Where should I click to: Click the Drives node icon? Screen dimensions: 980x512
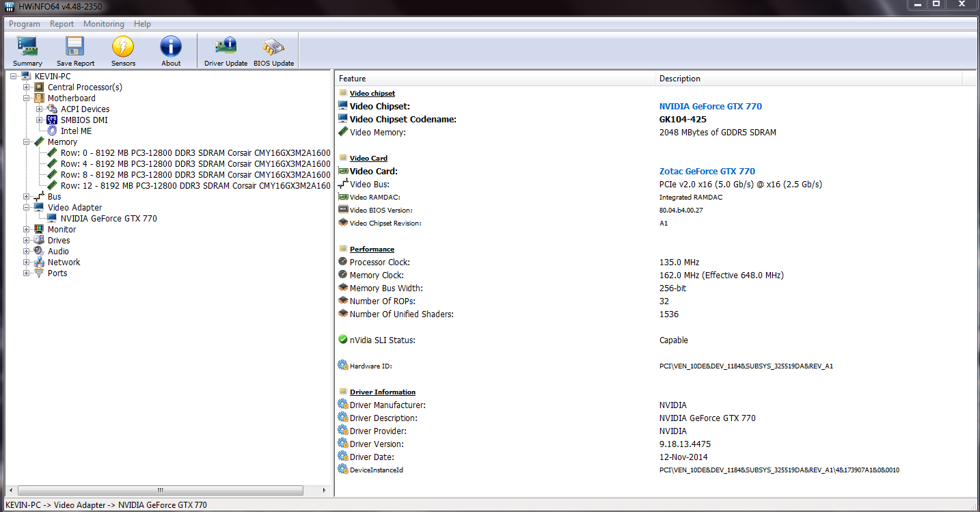[39, 240]
